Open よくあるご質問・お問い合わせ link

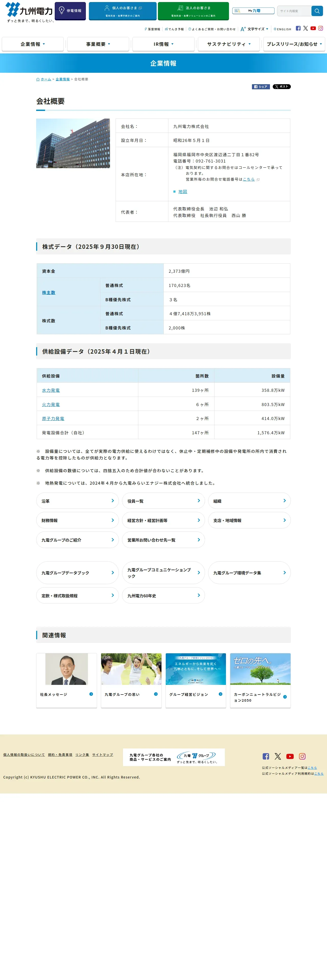[x=212, y=29]
